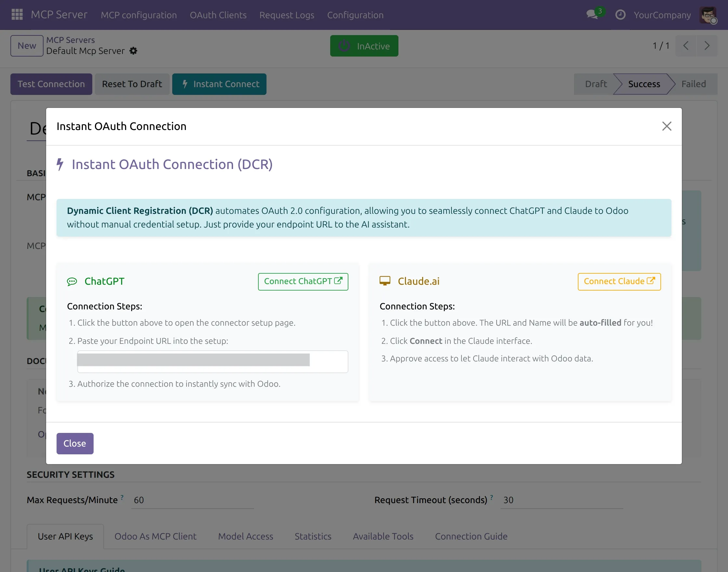Screen dimensions: 728x572
Task: Go to previous record arrow
Action: [685, 46]
